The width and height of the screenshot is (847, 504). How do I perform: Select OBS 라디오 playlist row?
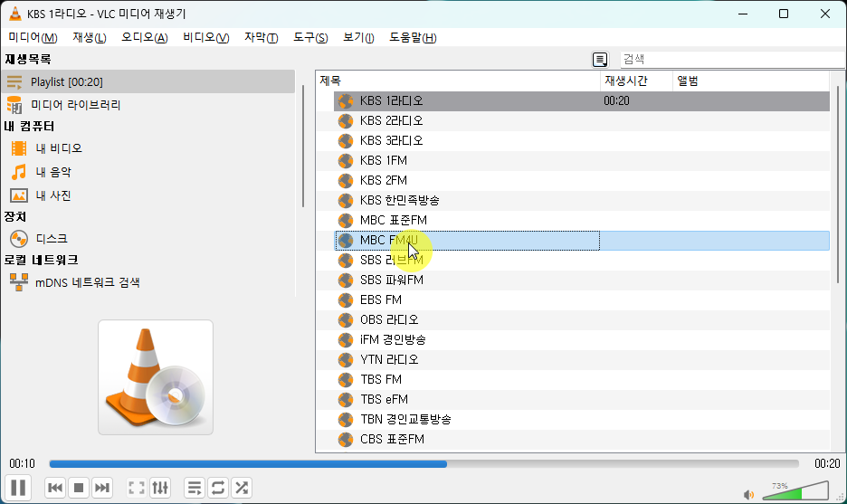tap(582, 319)
